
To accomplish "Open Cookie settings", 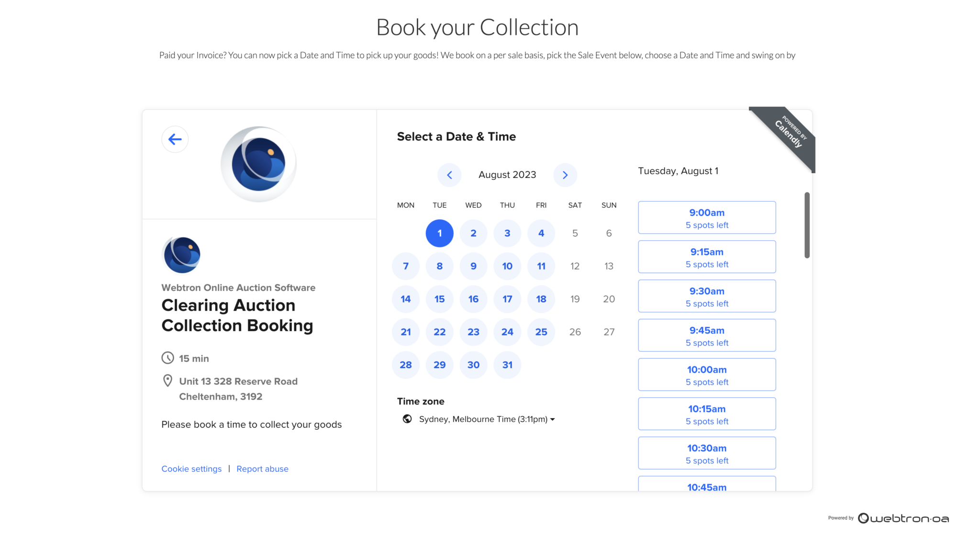I will coord(191,468).
